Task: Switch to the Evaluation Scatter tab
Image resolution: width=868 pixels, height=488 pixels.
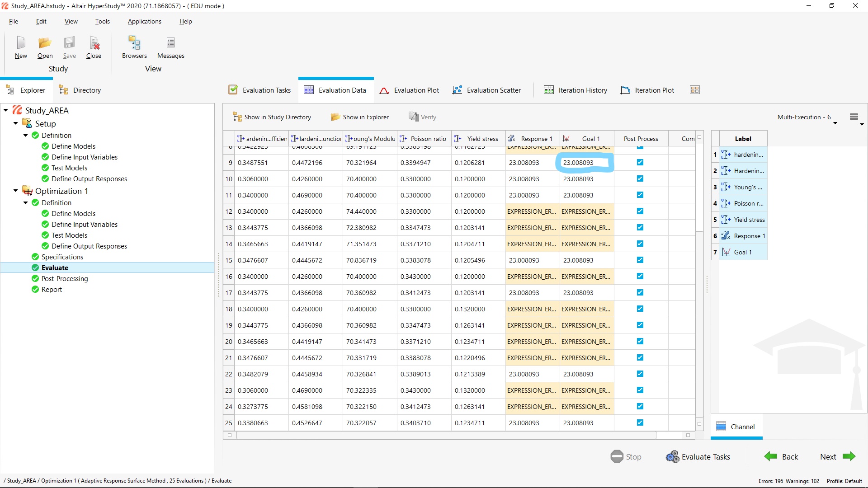Action: click(486, 90)
